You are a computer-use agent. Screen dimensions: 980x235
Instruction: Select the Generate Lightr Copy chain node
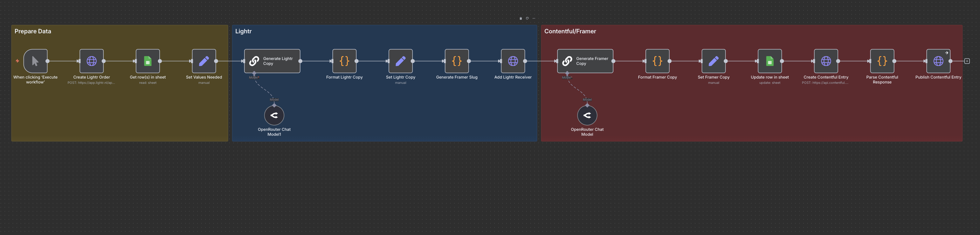point(272,61)
